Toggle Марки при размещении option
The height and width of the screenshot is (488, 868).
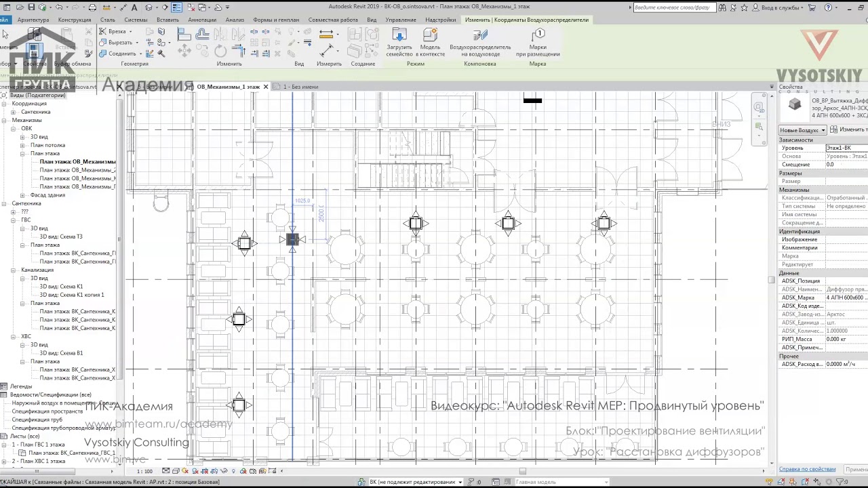tap(538, 42)
